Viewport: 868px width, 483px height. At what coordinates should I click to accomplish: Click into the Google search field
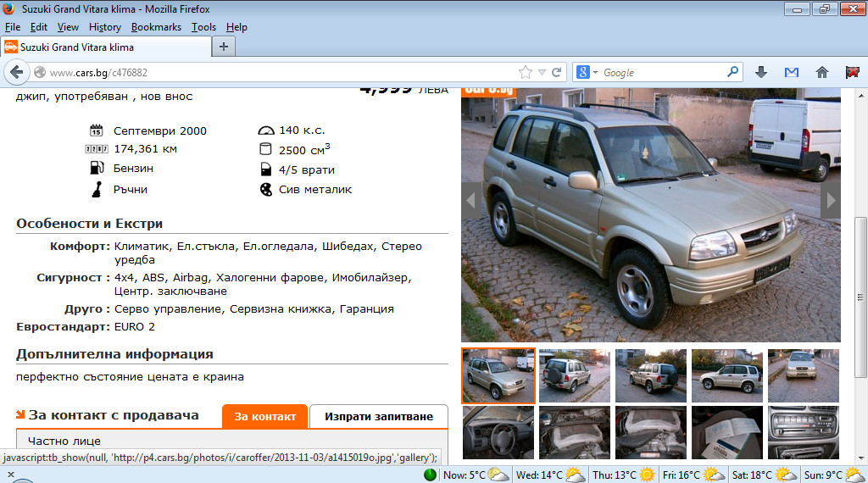tap(662, 73)
